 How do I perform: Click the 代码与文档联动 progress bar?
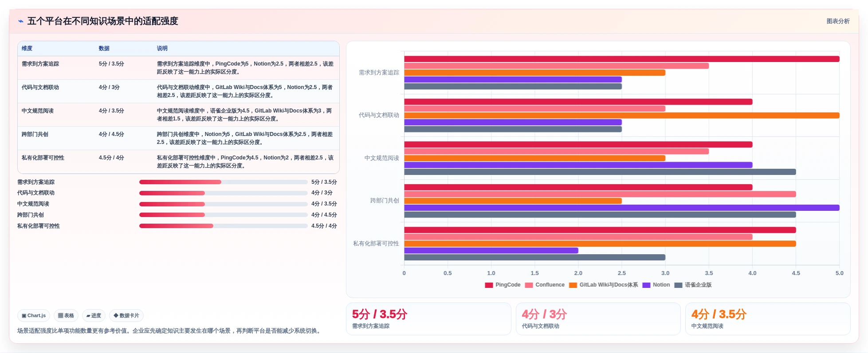coord(223,193)
